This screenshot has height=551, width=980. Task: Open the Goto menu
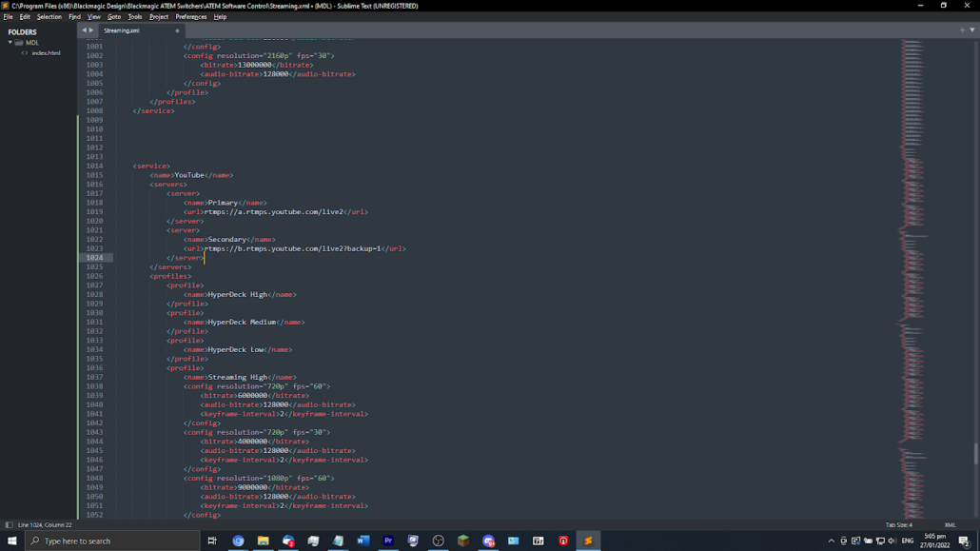[x=114, y=16]
